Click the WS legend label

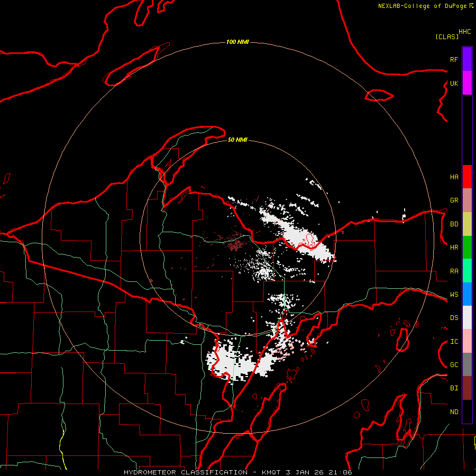pyautogui.click(x=454, y=295)
